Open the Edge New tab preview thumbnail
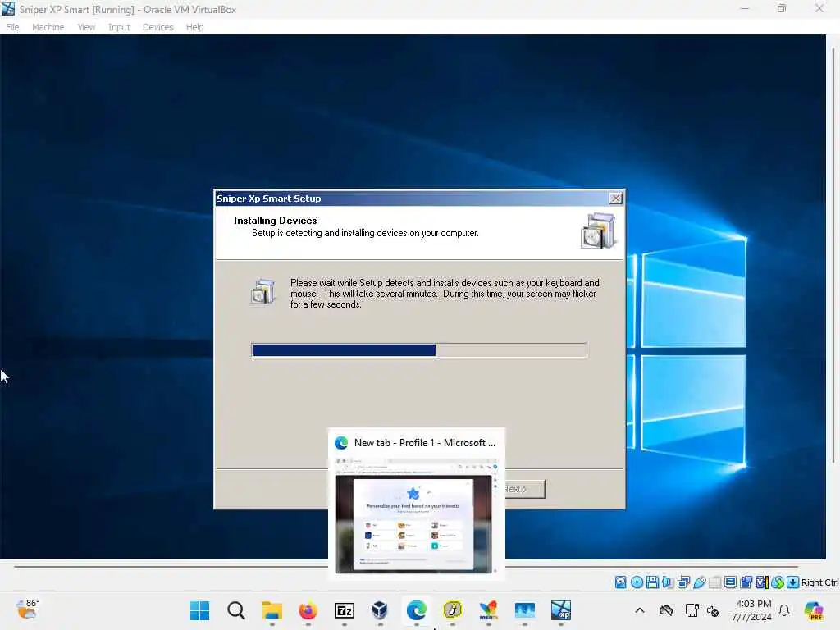This screenshot has width=840, height=630. [x=416, y=504]
